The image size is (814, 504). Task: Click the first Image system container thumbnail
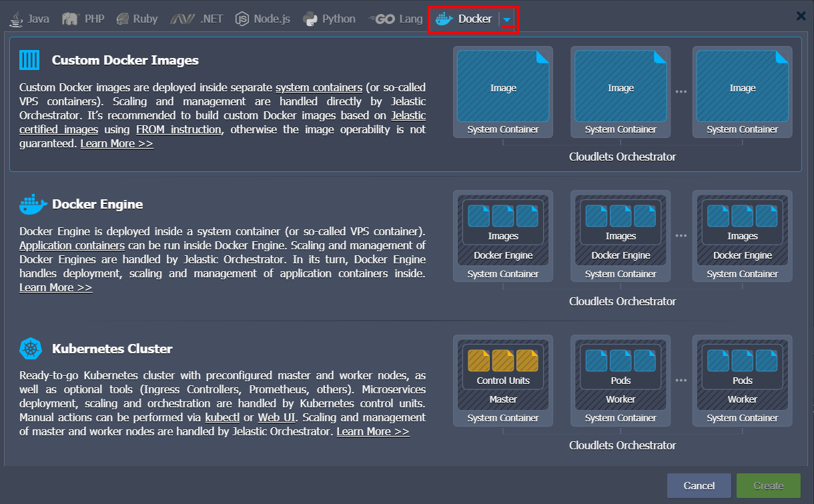click(503, 92)
